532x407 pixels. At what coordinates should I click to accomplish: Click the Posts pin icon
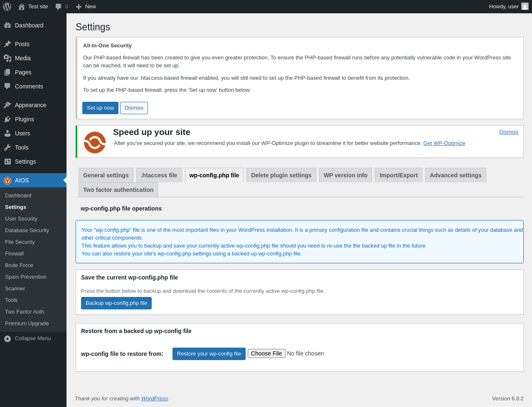tap(7, 44)
